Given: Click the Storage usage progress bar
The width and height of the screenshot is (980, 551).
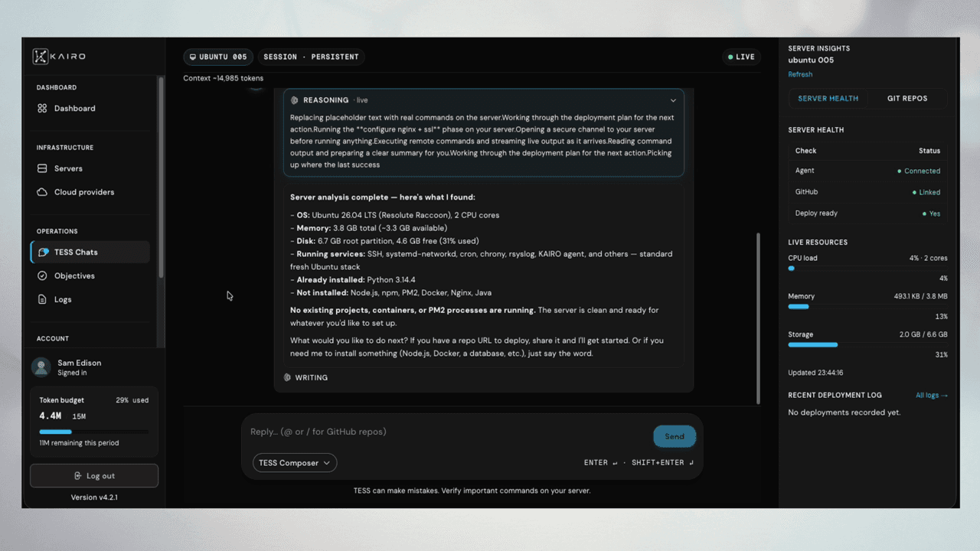Looking at the screenshot, I should (x=867, y=345).
